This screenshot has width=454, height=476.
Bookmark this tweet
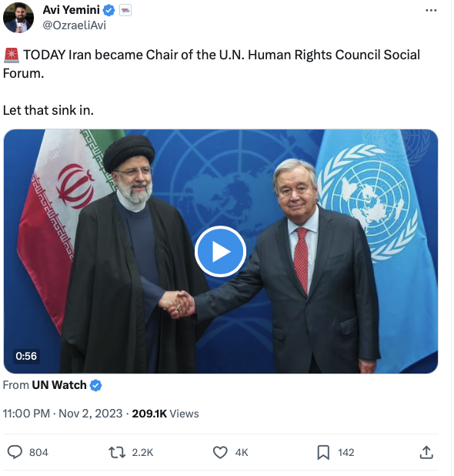[x=323, y=452]
